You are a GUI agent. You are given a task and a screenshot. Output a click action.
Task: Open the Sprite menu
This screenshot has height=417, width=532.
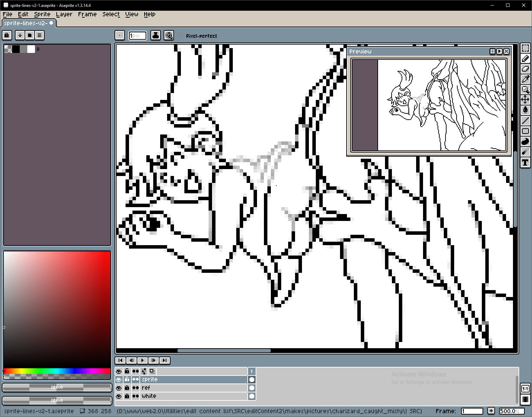42,14
